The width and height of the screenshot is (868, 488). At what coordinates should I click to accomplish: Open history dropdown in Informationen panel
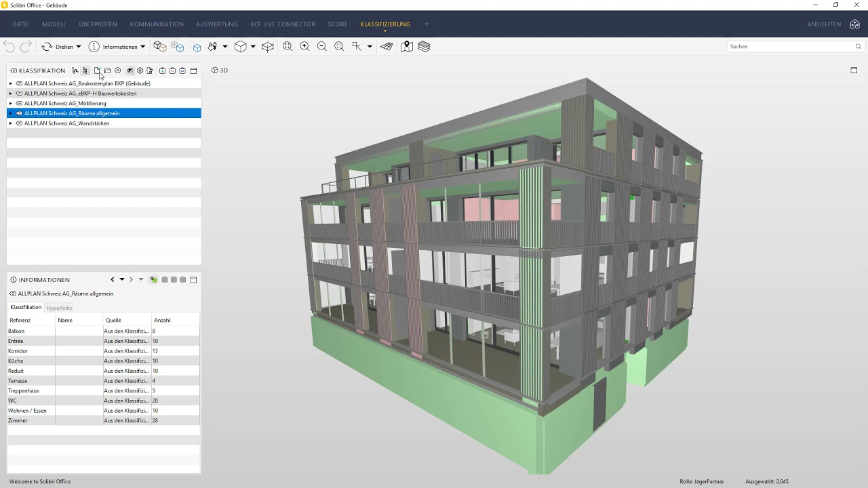click(x=122, y=279)
